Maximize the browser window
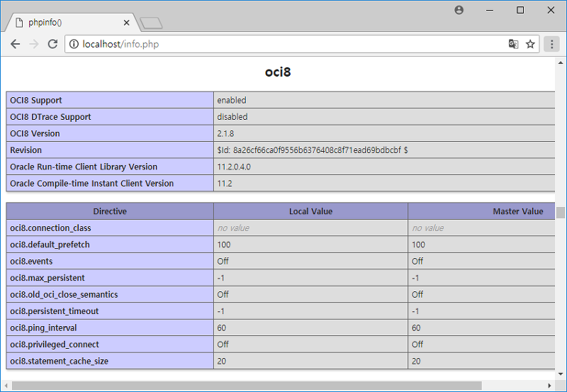Image resolution: width=567 pixels, height=392 pixels. click(x=520, y=10)
